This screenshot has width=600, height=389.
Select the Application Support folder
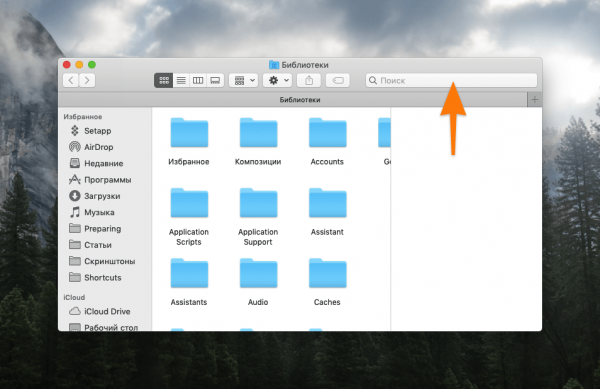point(258,217)
